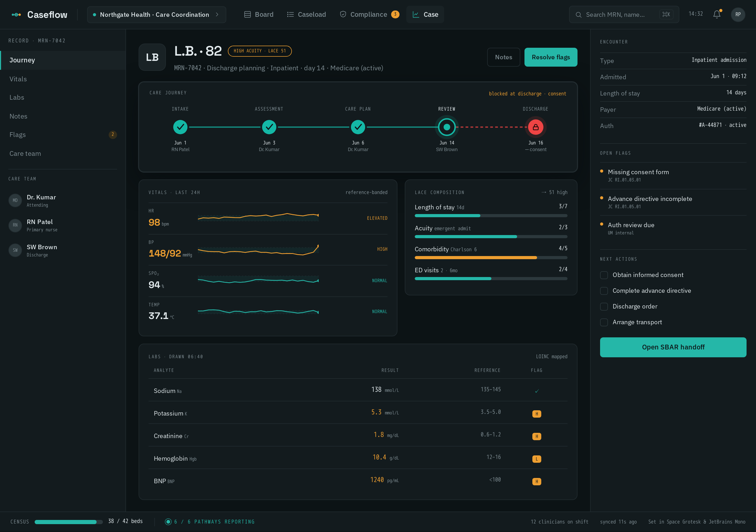Open Care team in the record sidebar
The height and width of the screenshot is (532, 756).
pyautogui.click(x=63, y=154)
